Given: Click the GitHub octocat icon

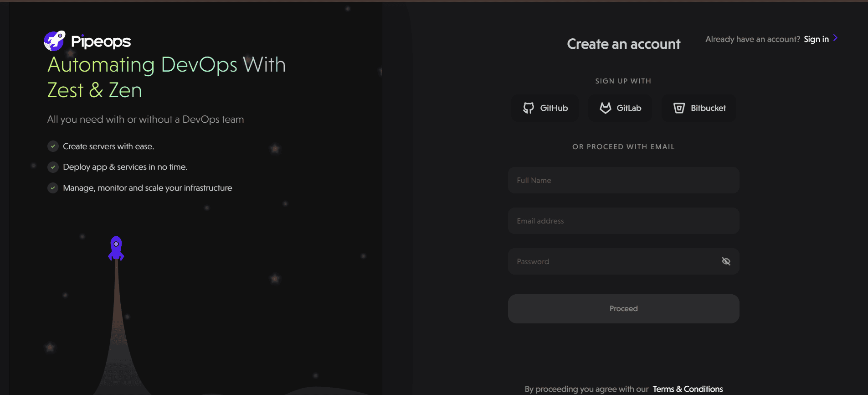Looking at the screenshot, I should [x=529, y=108].
